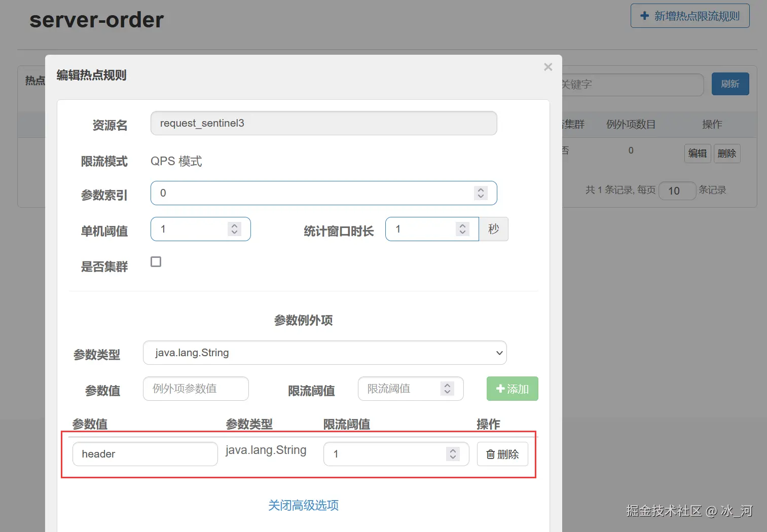
Task: Click the java.lang.String cell in the header row
Action: pyautogui.click(x=266, y=450)
